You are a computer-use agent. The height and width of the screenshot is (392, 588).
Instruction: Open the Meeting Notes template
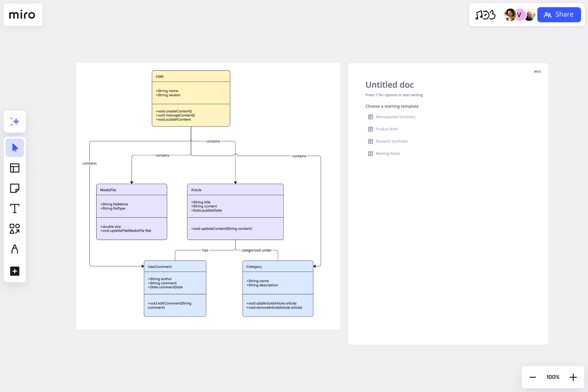(388, 154)
